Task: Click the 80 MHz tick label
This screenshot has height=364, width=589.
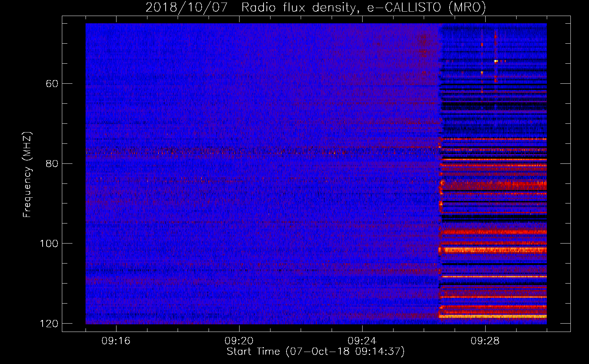Action: 52,163
